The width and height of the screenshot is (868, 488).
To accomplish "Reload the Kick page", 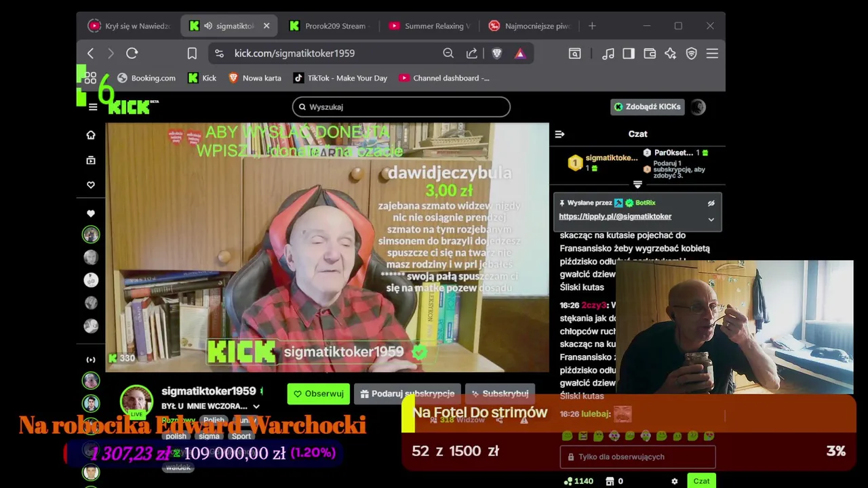I will (132, 53).
